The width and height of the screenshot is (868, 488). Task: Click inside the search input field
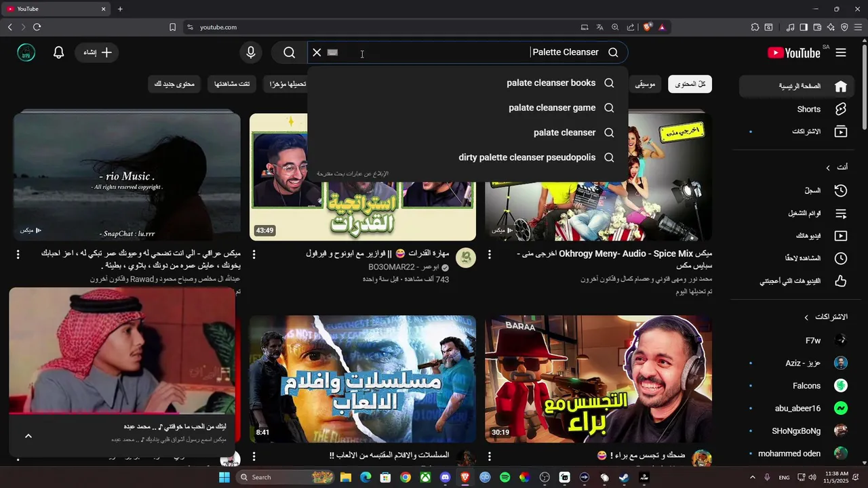pos(467,52)
